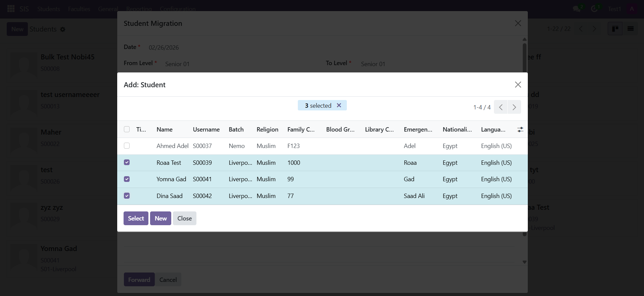Toggle the select-all header checkbox
644x296 pixels.
coord(127,129)
